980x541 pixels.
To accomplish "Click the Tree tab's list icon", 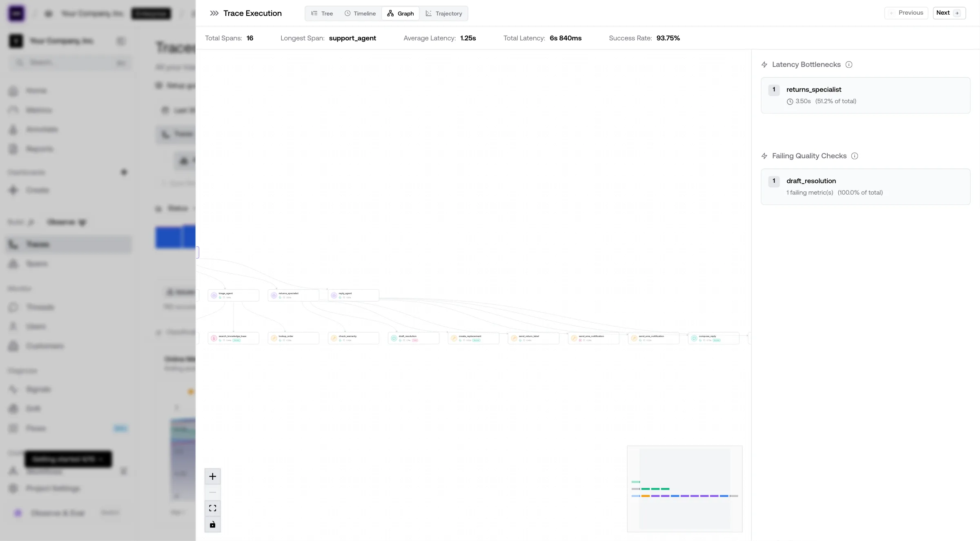I will pos(314,13).
